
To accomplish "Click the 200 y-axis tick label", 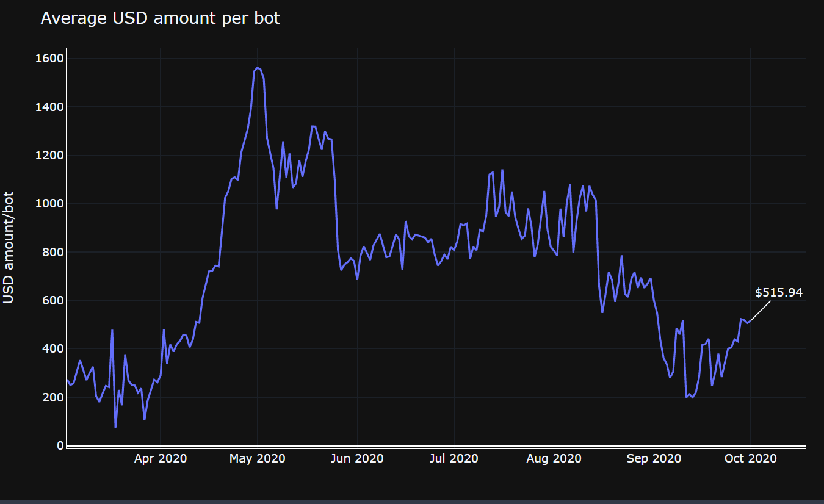I will coord(54,397).
